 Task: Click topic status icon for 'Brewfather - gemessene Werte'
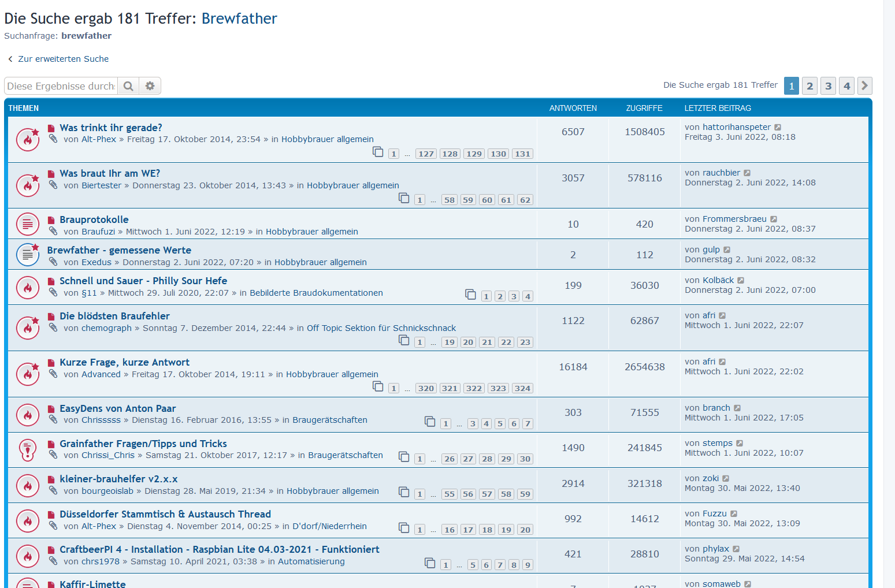(x=27, y=255)
